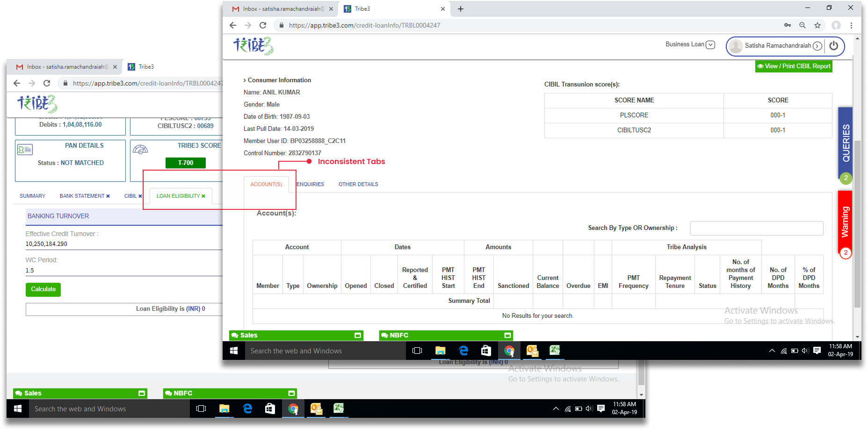
Task: Click the Chrome profile avatar icon
Action: pyautogui.click(x=836, y=25)
